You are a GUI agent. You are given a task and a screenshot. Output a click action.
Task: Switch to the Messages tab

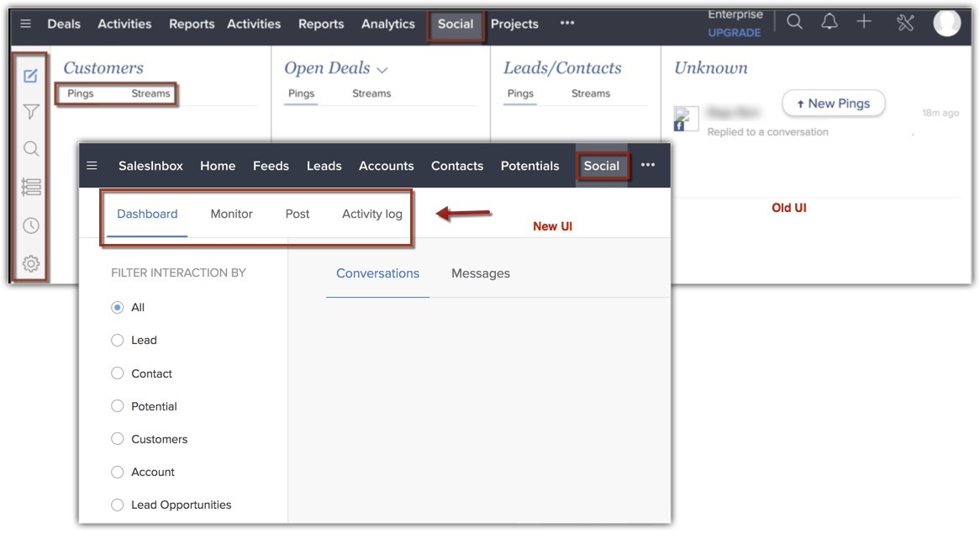tap(481, 273)
